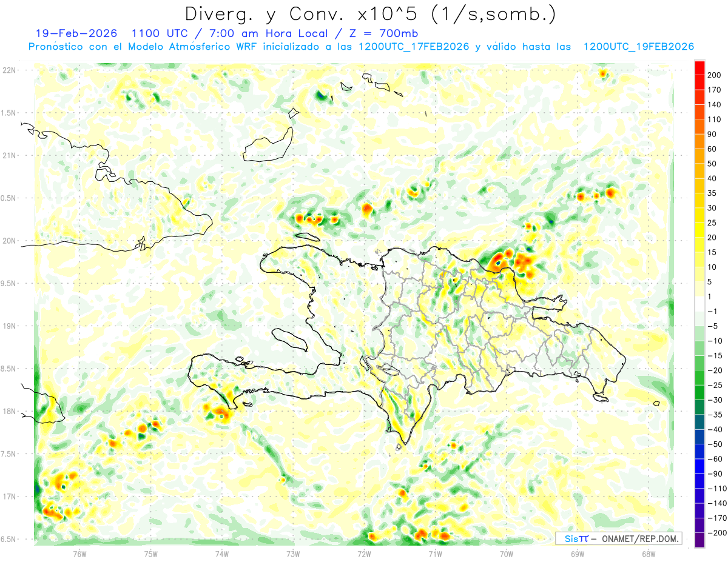The height and width of the screenshot is (562, 728).
Task: Click the 7.5N latitude axis label
Action: (7, 454)
